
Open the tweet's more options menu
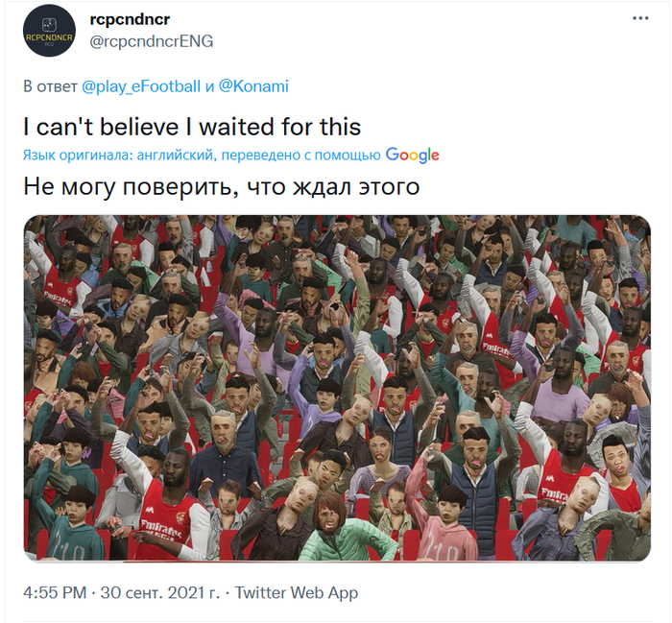(640, 19)
